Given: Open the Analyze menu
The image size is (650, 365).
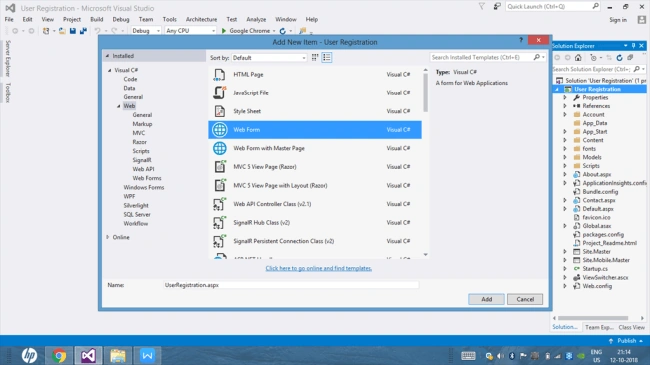Looking at the screenshot, I should point(256,19).
